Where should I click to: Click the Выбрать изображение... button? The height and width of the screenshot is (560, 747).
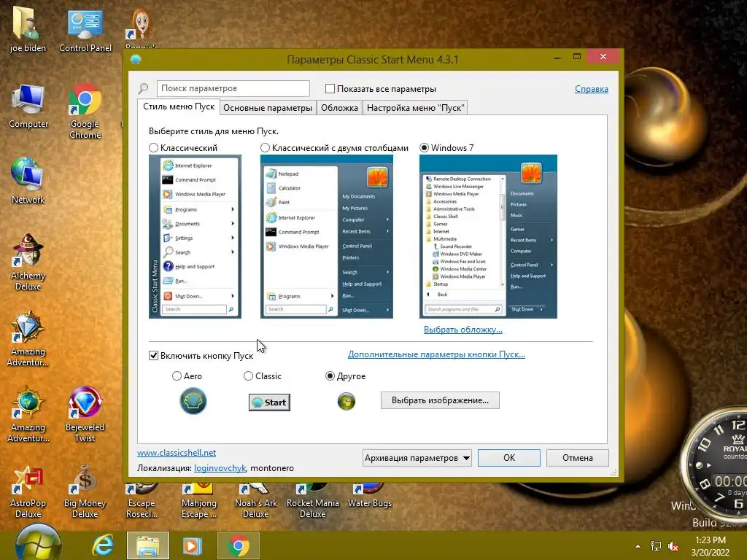pyautogui.click(x=440, y=400)
